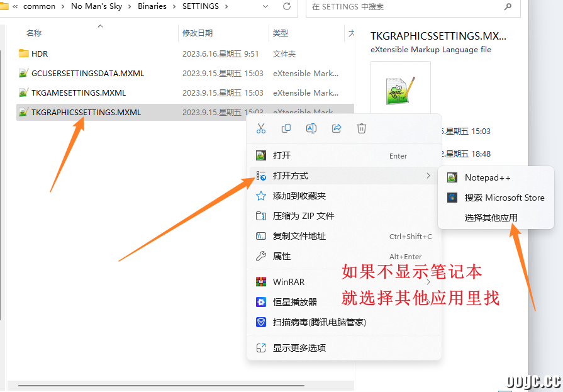Choose 恒星播放器 menu entry
This screenshot has height=392, width=563.
(344, 302)
